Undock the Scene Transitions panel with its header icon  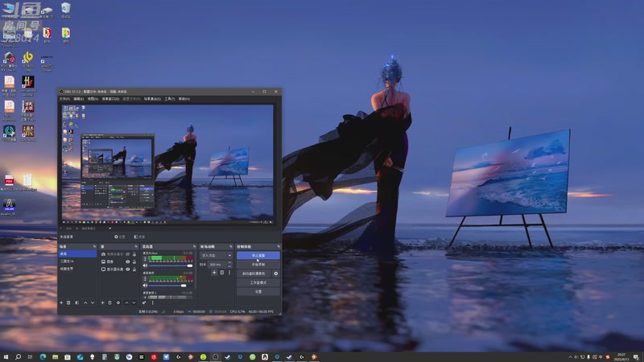230,247
